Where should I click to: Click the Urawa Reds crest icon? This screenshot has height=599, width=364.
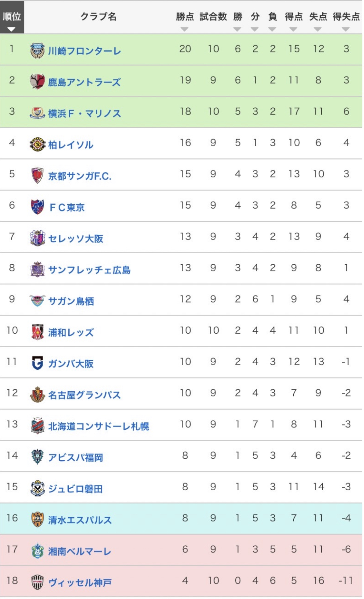click(x=37, y=332)
